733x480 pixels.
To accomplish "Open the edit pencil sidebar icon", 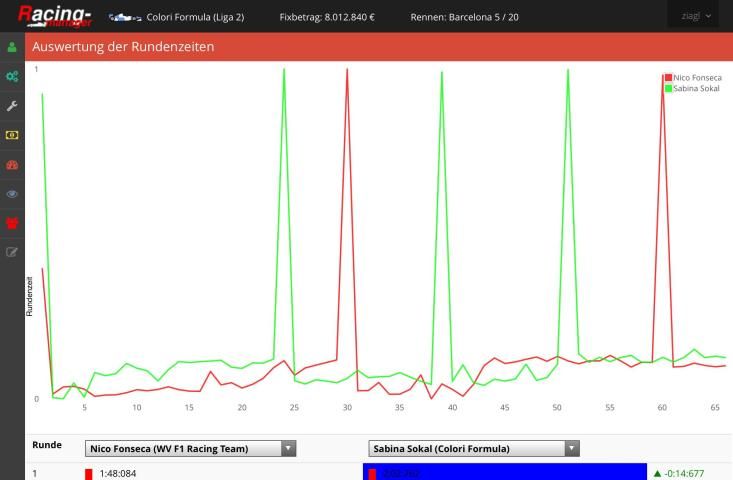I will 12,252.
